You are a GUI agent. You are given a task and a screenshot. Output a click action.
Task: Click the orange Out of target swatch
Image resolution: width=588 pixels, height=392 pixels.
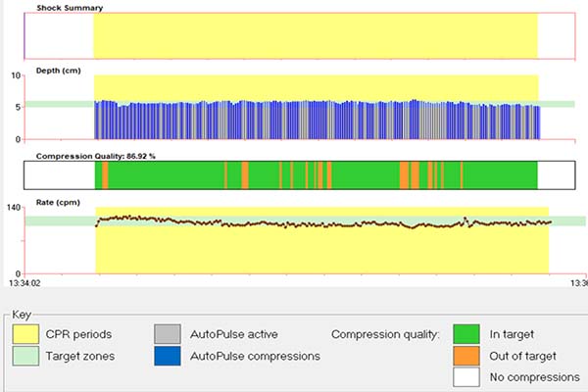click(471, 356)
